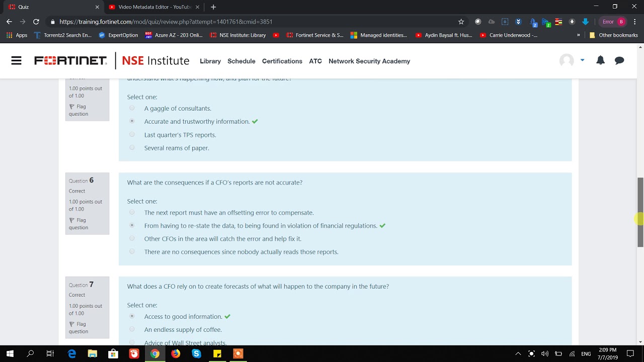Expand hidden bookmarks overflow chevron
The width and height of the screenshot is (644, 362).
tap(578, 35)
